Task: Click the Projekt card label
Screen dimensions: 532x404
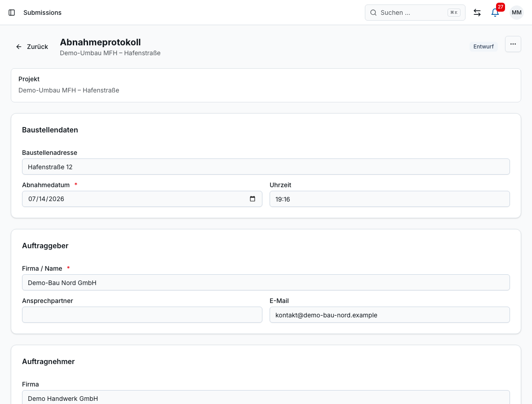Action: point(29,79)
